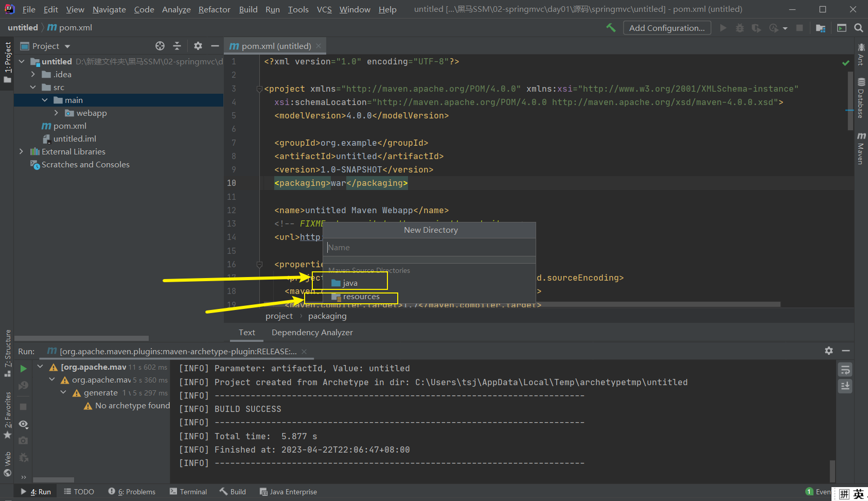The width and height of the screenshot is (868, 501).
Task: Click the Debug bug icon in the toolbar
Action: [x=740, y=28]
